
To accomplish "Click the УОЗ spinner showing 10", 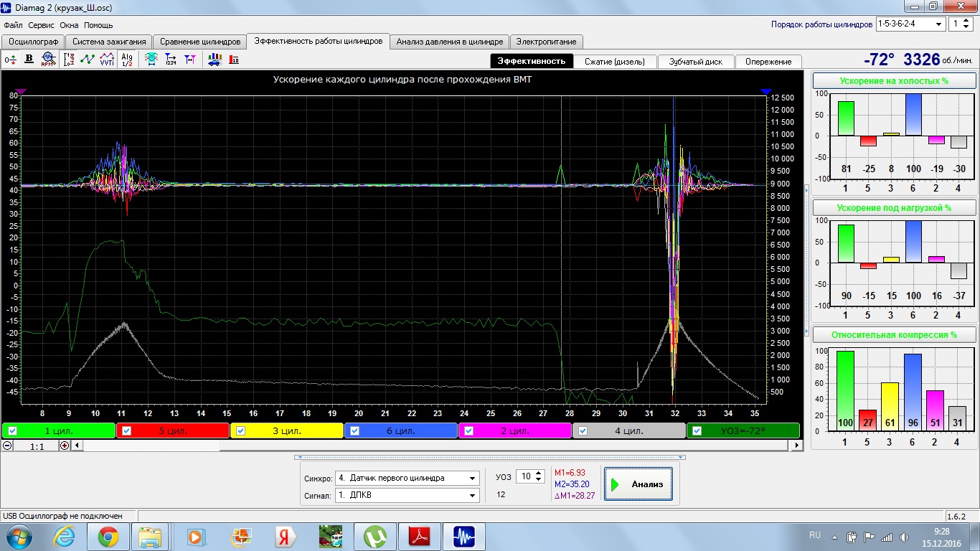I will tap(532, 476).
